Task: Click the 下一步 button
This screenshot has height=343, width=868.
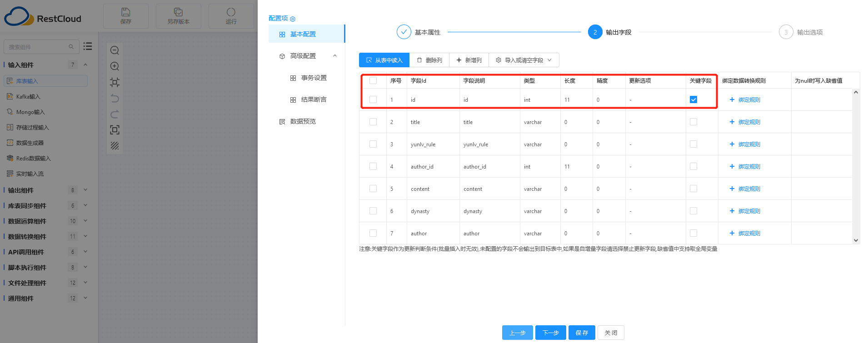Action: tap(551, 333)
